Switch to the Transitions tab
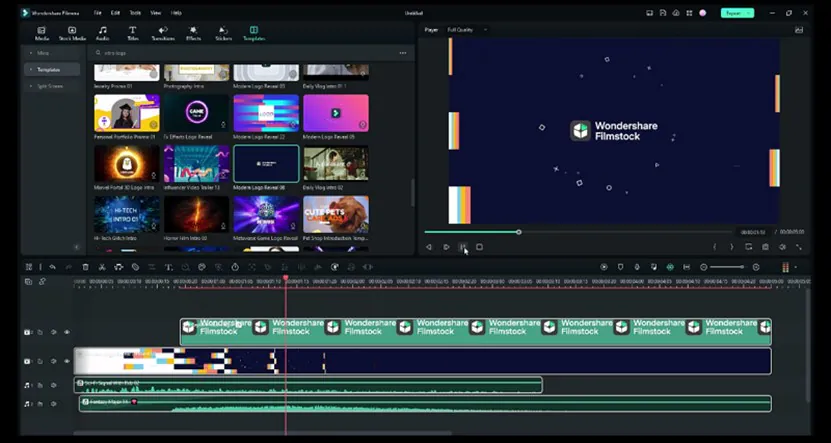 (x=163, y=33)
